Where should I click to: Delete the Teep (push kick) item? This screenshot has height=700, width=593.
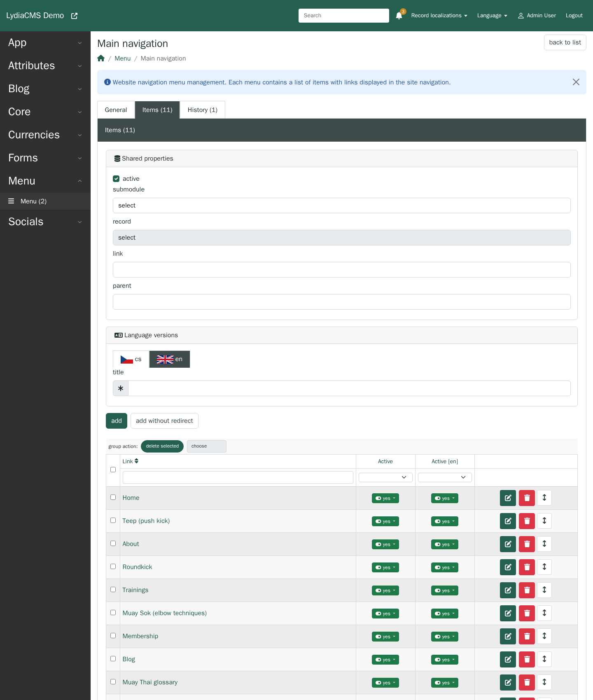[527, 521]
